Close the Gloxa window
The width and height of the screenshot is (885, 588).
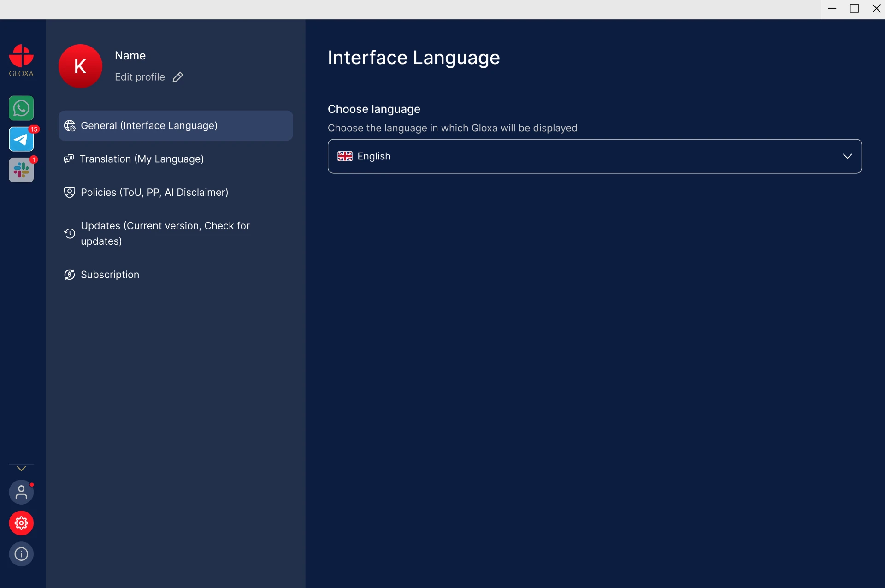click(876, 9)
